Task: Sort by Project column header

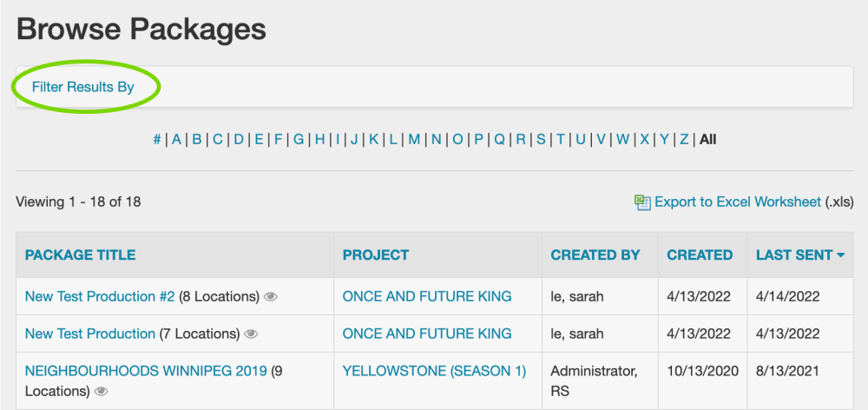Action: pos(375,255)
